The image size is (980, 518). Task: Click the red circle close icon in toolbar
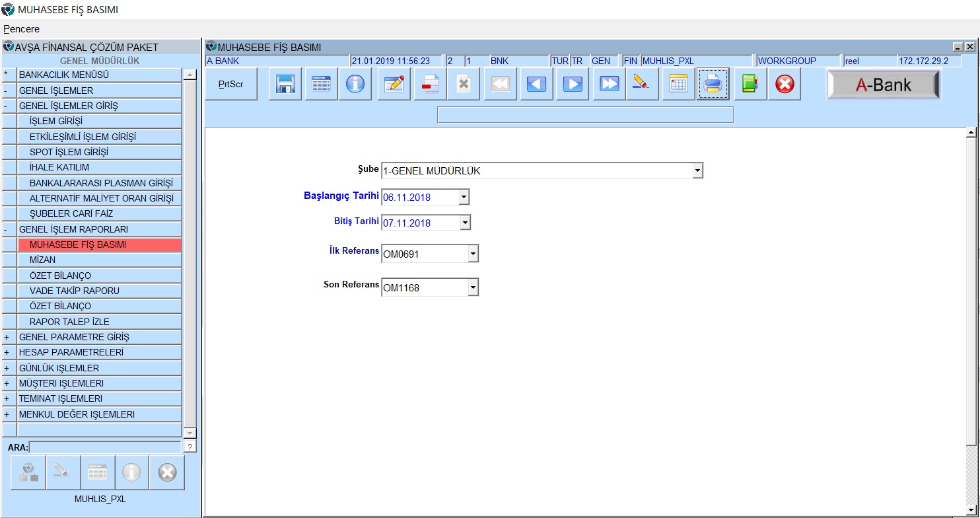coord(785,85)
